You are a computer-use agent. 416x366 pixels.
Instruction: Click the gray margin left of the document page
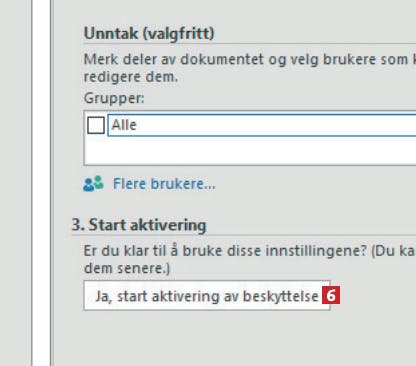pyautogui.click(x=15, y=183)
